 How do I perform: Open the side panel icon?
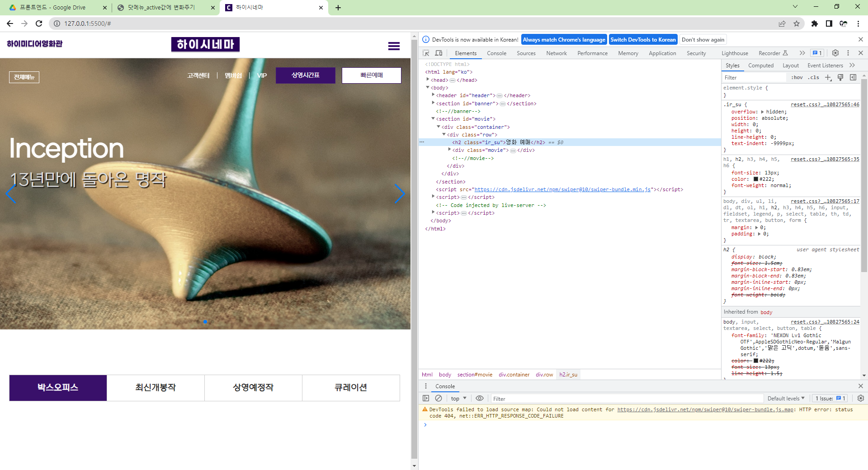pos(829,23)
